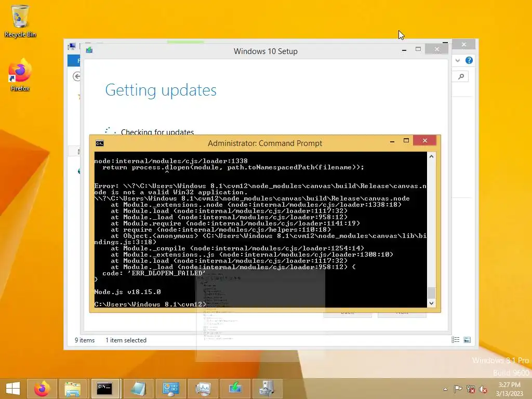Click the Windows Start button
The height and width of the screenshot is (399, 532).
pos(13,389)
